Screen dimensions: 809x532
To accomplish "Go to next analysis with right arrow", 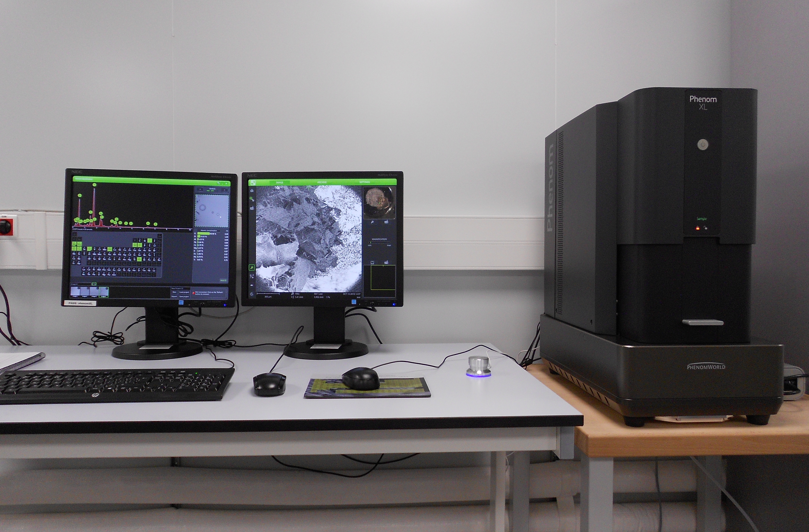I will coord(225,190).
